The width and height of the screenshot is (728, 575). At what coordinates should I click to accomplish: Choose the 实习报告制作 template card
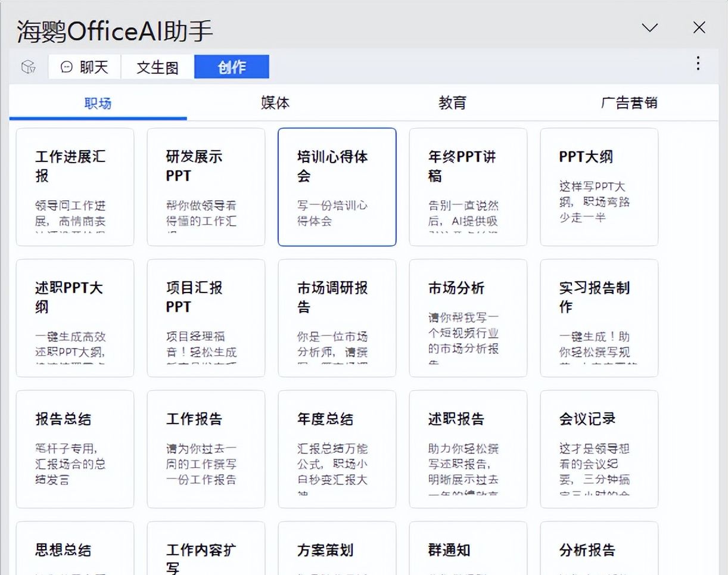click(x=599, y=318)
